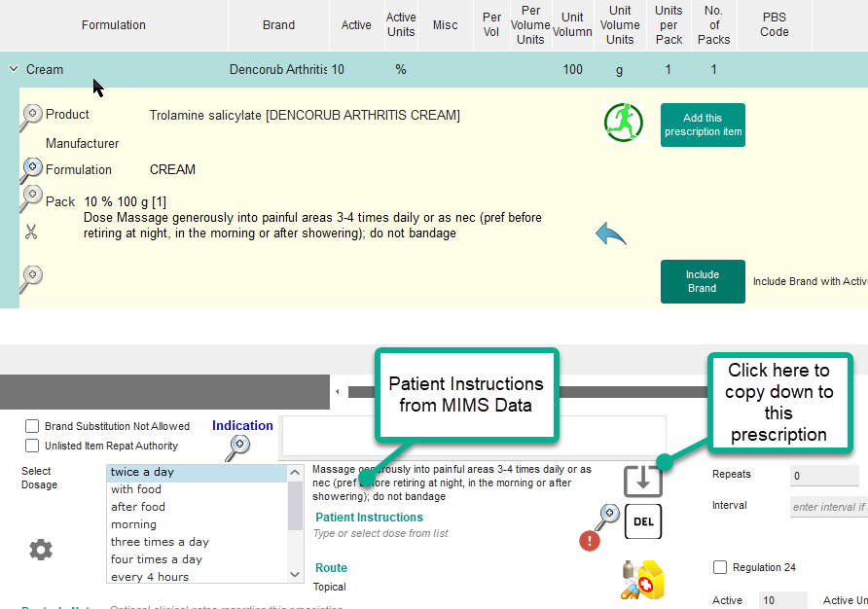The height and width of the screenshot is (609, 868).
Task: Click the Active Units column header
Action: point(401,25)
